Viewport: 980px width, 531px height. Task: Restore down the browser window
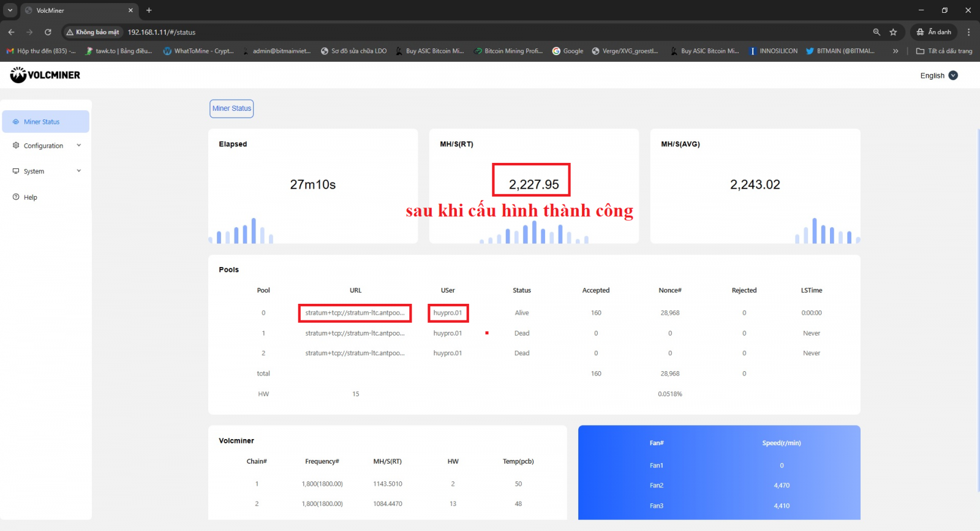pos(944,10)
